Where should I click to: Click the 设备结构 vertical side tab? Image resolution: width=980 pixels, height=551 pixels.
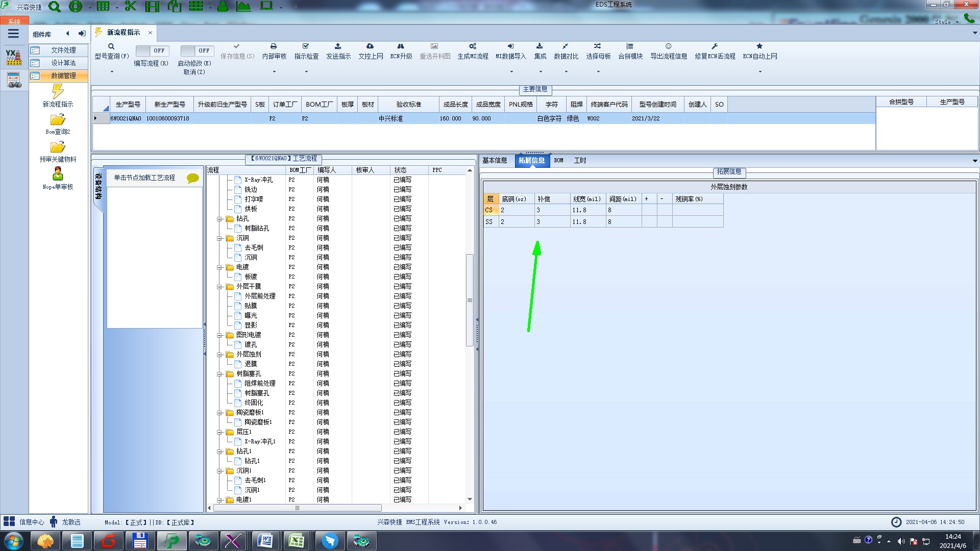98,186
